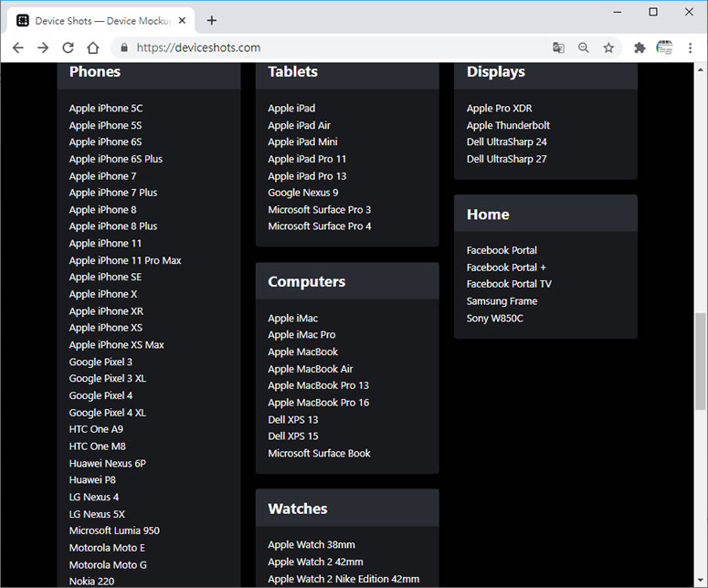Pick Apple iPad Pro 11
708x588 pixels.
tap(307, 159)
